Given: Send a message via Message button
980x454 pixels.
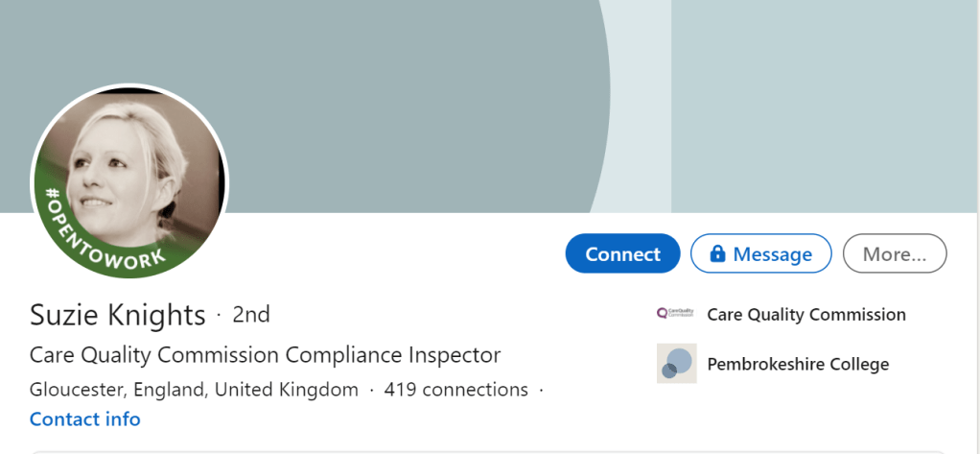Looking at the screenshot, I should coord(771,254).
